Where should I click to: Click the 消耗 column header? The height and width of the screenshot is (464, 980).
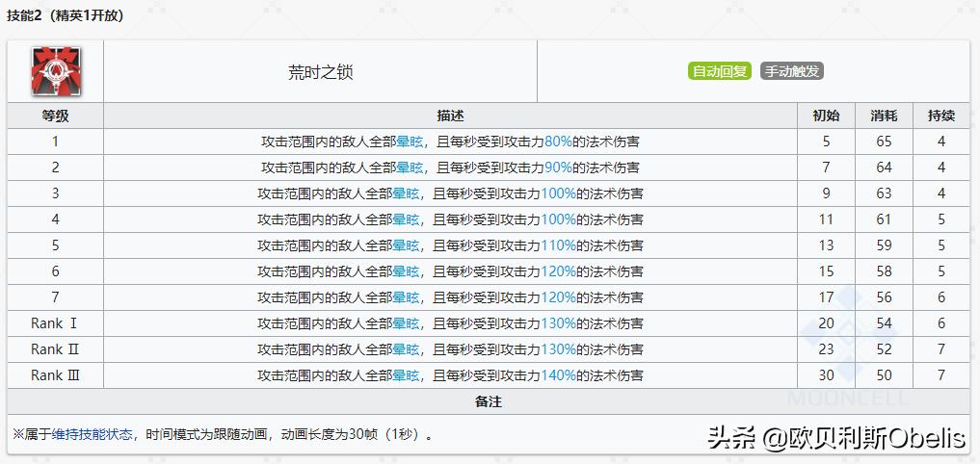tap(884, 116)
